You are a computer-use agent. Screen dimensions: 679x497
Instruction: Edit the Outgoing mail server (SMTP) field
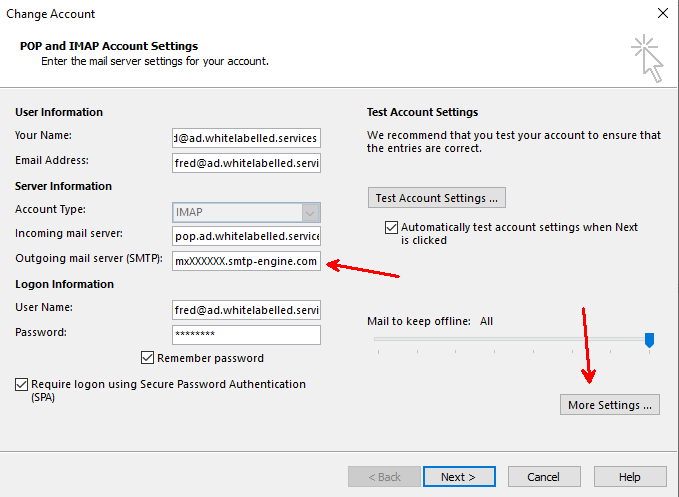(x=246, y=261)
